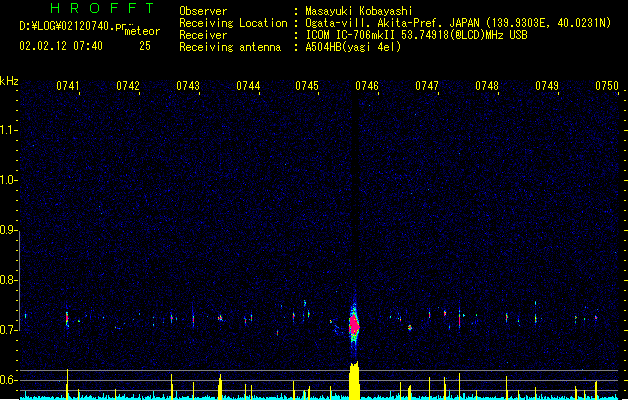The width and height of the screenshot is (629, 400).
Task: Click the Receiver label
Action: (x=203, y=35)
